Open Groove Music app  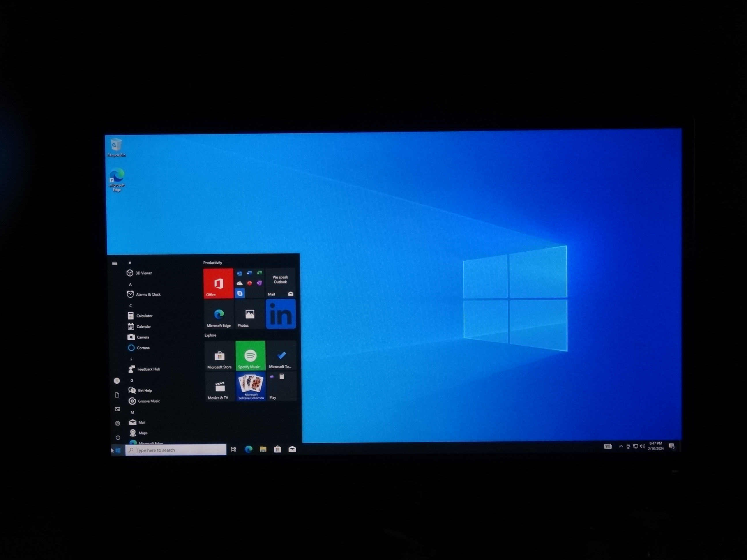pos(145,401)
